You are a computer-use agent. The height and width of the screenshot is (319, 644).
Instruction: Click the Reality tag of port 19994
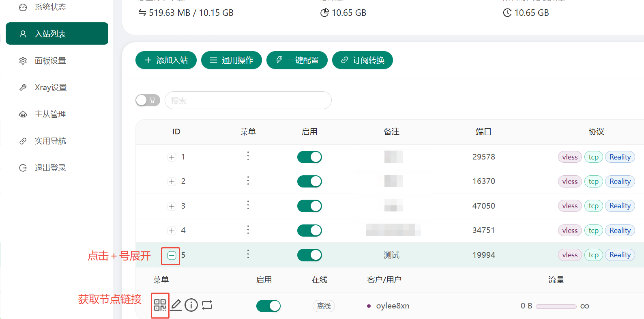[620, 255]
